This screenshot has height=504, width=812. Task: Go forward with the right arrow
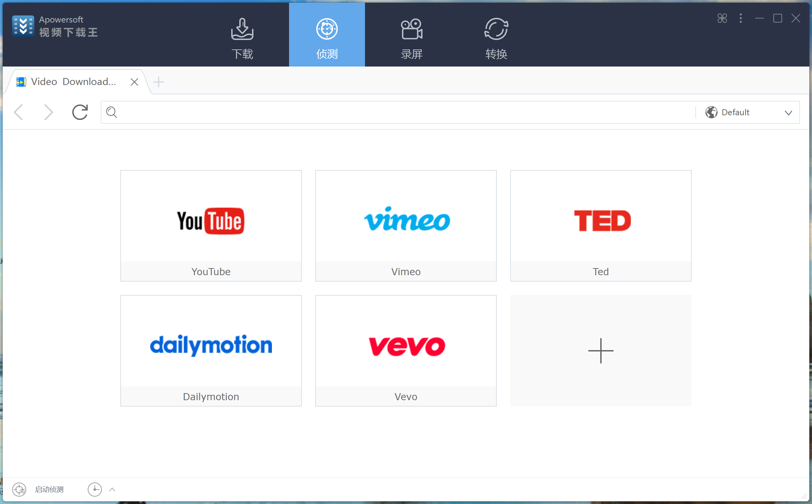(x=49, y=112)
